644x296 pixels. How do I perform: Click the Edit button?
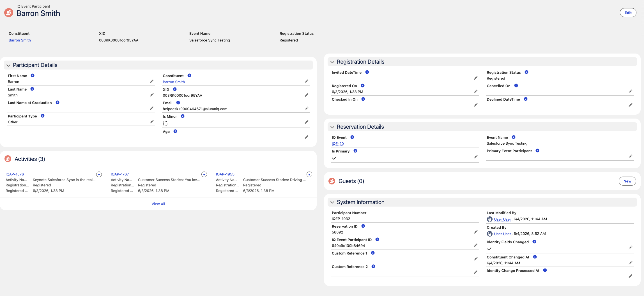[x=628, y=13]
